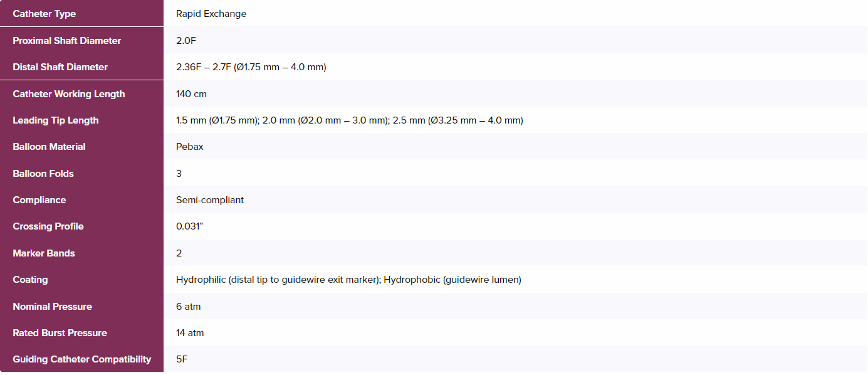Click the Leading Tip Length label
The width and height of the screenshot is (868, 375).
coord(55,120)
